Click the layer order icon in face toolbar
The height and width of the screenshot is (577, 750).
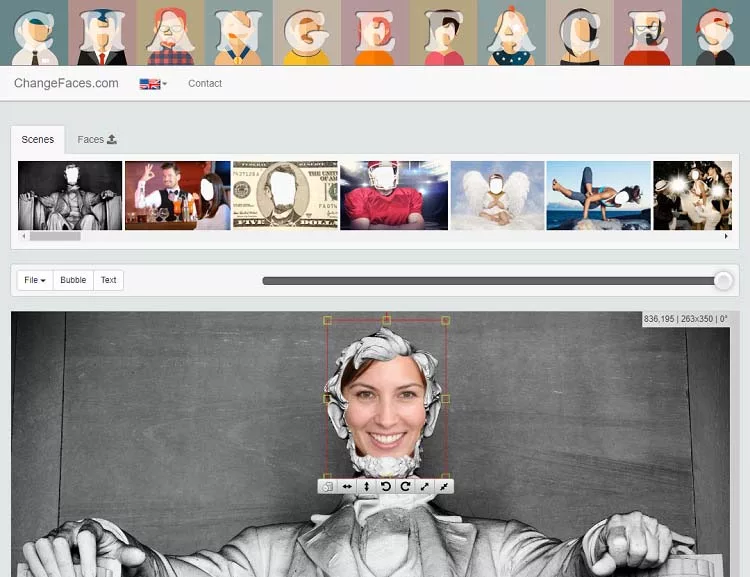[x=328, y=487]
